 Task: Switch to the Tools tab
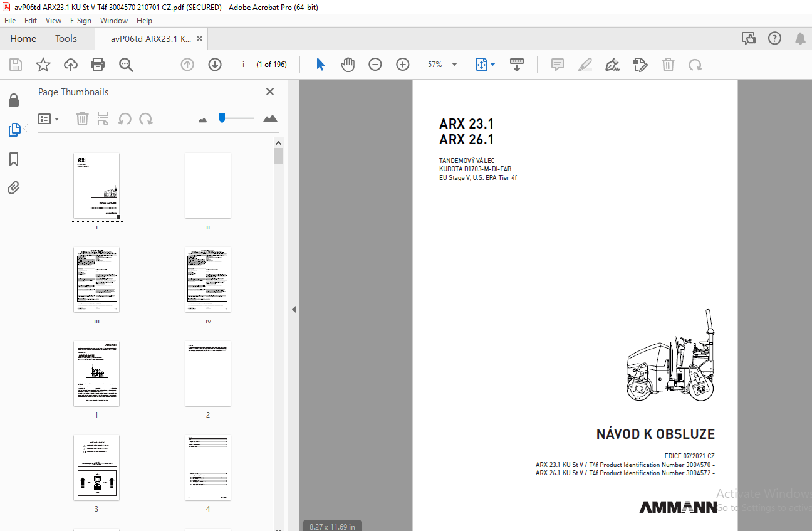tap(66, 39)
